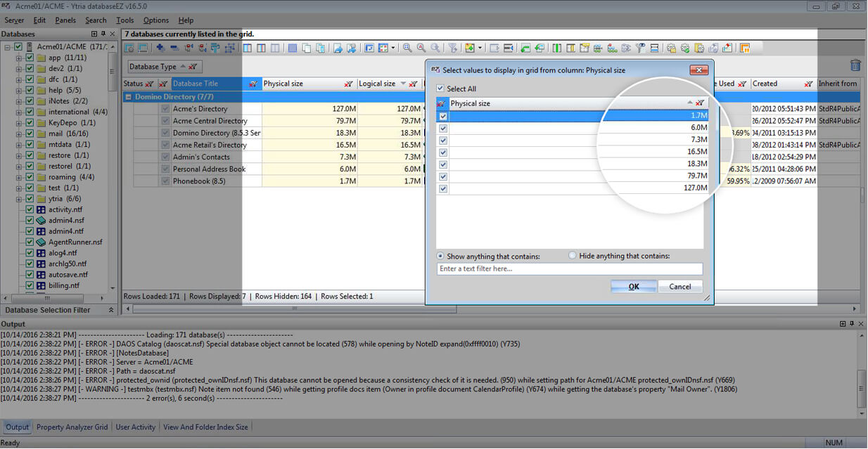
Task: Click the AgentRunner.nsf database icon
Action: tap(42, 242)
